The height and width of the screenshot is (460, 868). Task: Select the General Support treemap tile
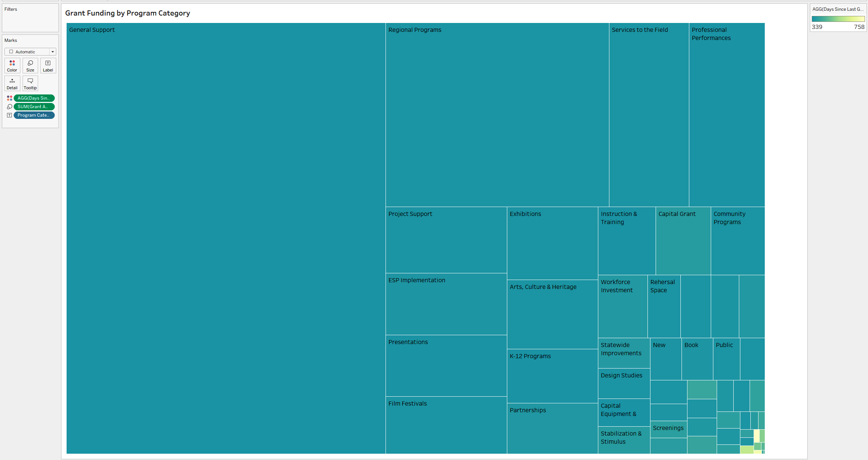click(x=226, y=238)
